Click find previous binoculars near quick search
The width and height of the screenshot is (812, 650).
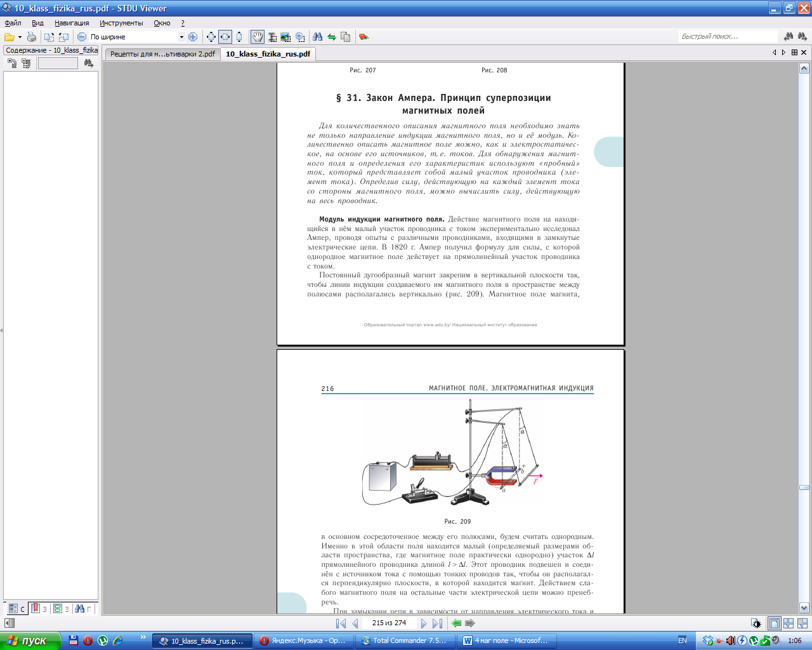coord(789,37)
